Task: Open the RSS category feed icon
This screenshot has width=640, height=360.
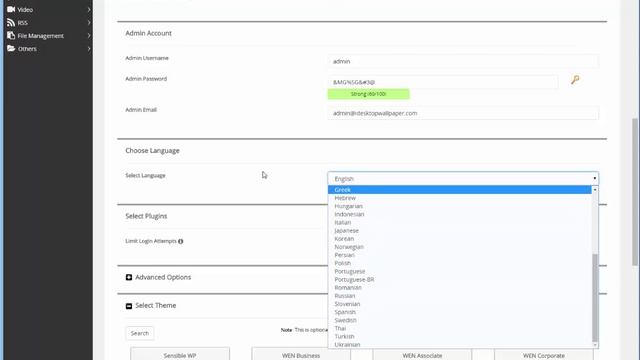Action: coord(11,22)
